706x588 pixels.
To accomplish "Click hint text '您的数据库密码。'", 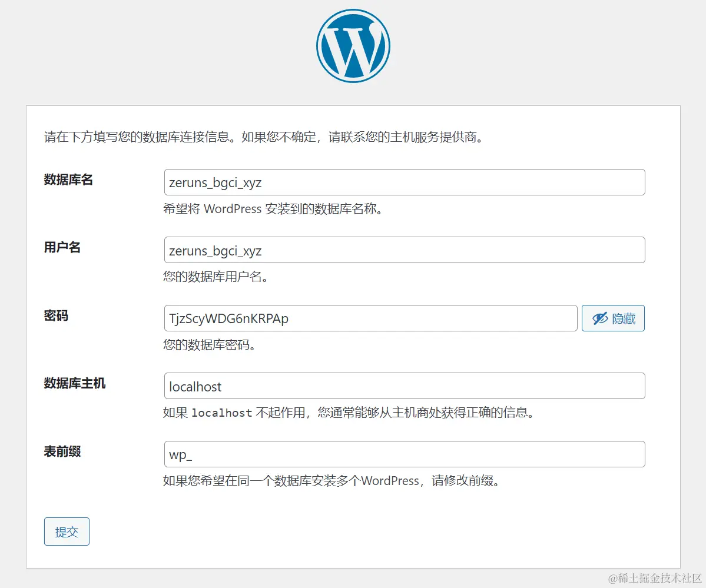I will point(210,345).
